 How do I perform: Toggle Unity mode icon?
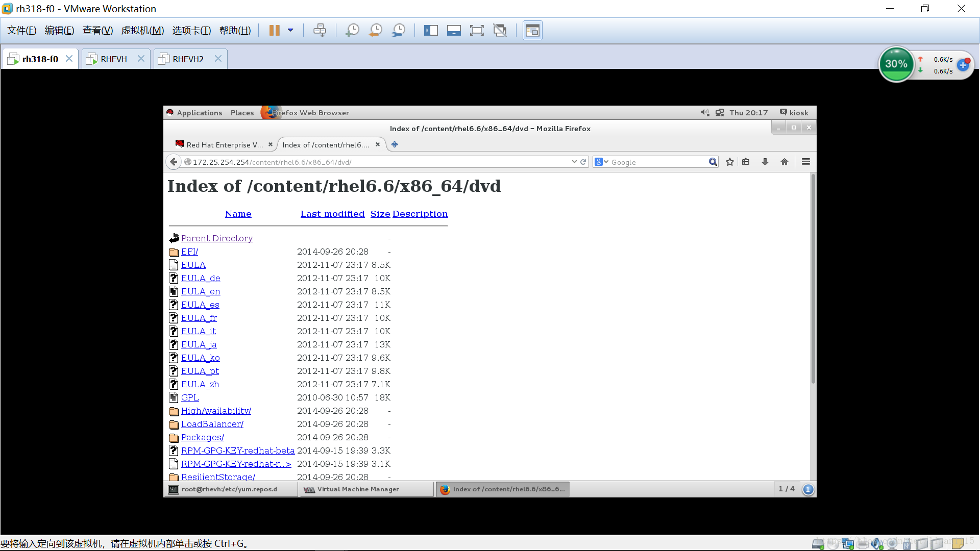(x=500, y=31)
